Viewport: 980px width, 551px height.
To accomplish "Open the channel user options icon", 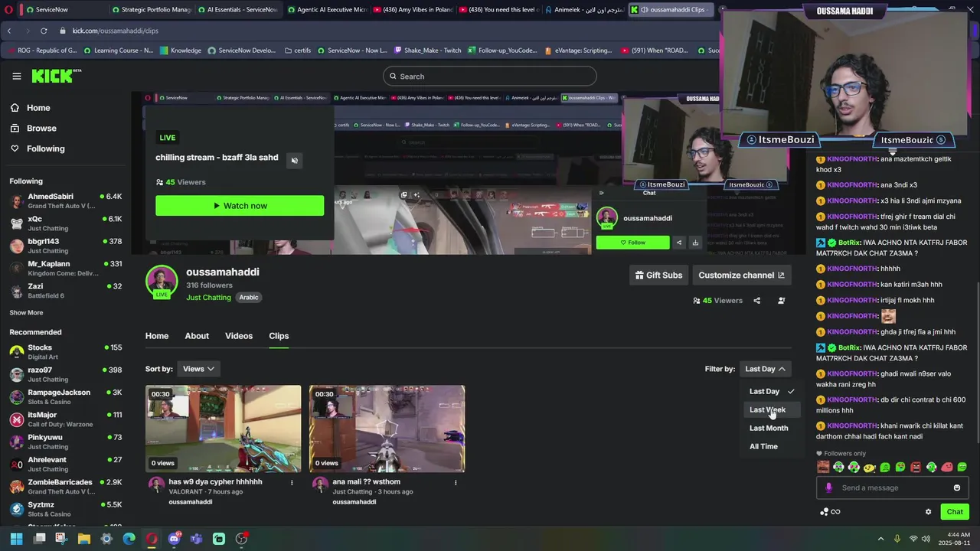I will pos(781,301).
